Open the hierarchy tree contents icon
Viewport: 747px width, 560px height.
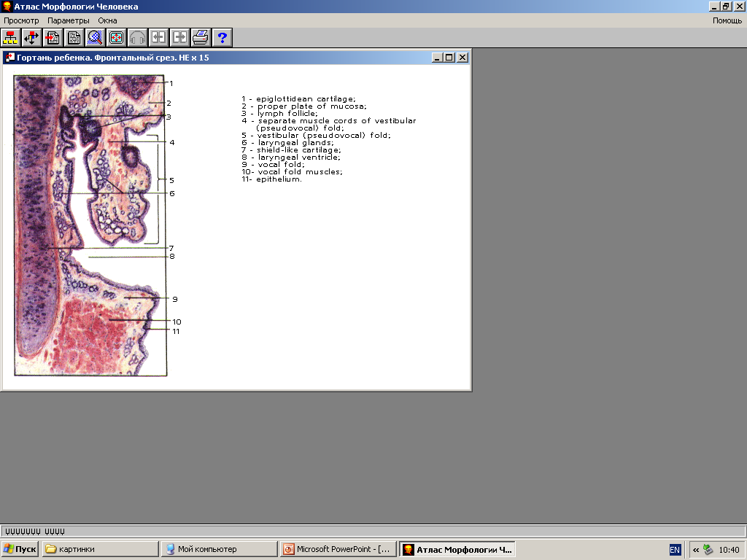[10, 38]
